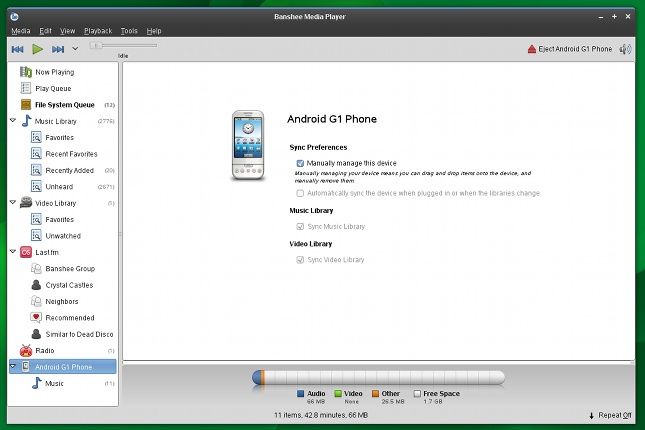
Task: Collapse the Android G1 Phone tree
Action: point(12,366)
